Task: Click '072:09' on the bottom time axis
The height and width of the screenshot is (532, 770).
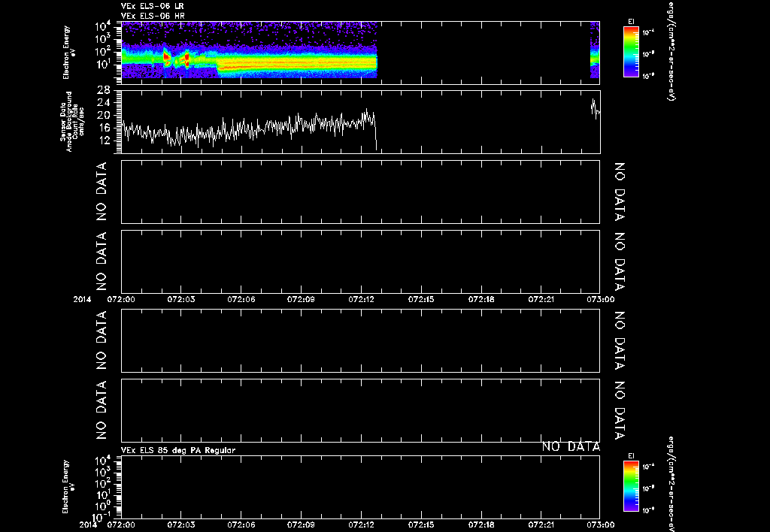Action: click(301, 524)
